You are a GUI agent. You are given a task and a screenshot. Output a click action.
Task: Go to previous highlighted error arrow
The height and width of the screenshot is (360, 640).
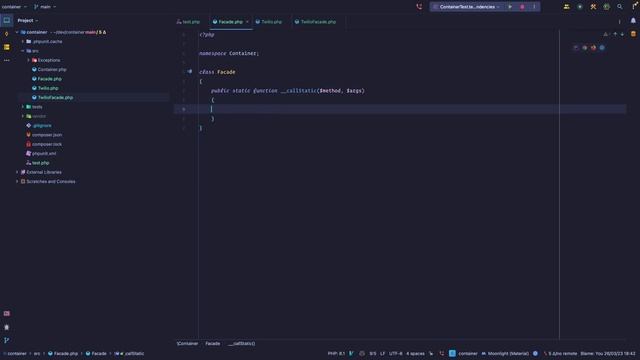[615, 34]
